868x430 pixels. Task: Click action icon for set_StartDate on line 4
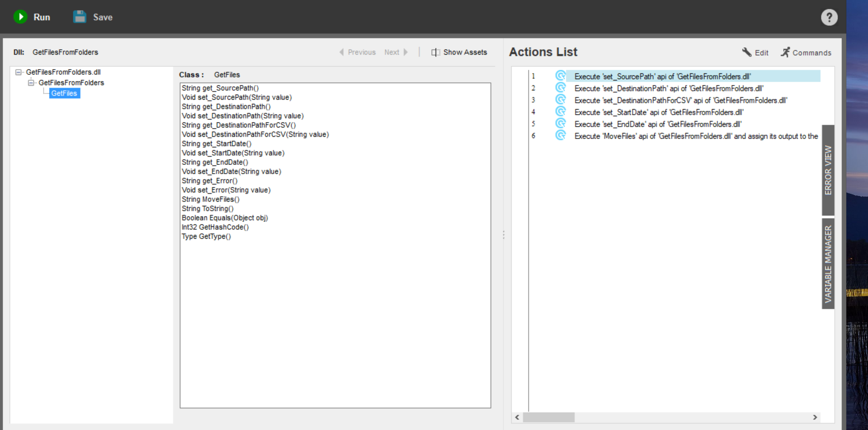561,112
